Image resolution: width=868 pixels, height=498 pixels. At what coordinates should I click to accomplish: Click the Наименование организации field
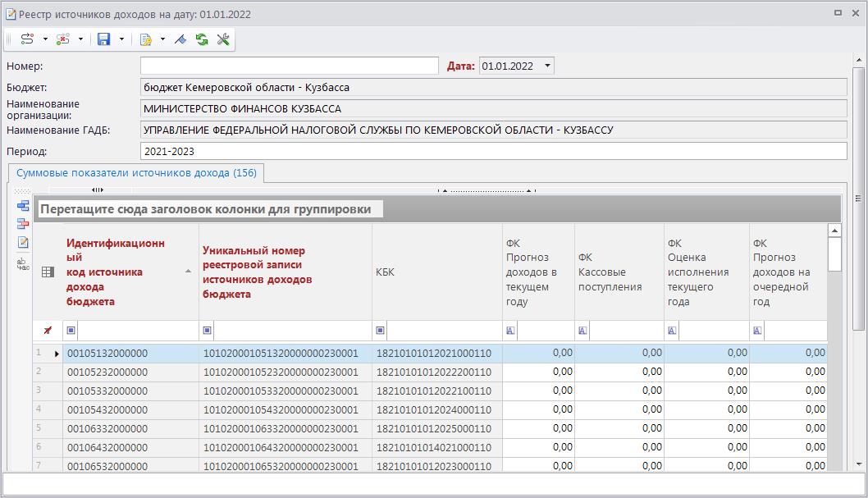point(494,109)
